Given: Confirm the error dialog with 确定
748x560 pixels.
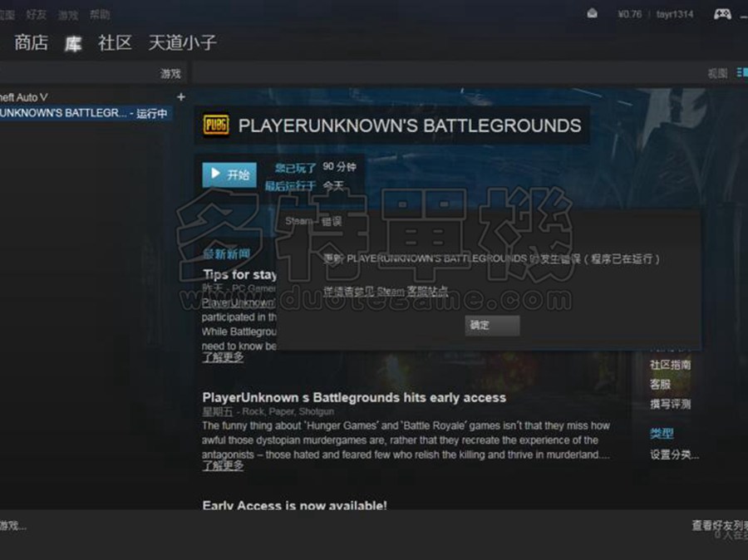Looking at the screenshot, I should tap(492, 326).
